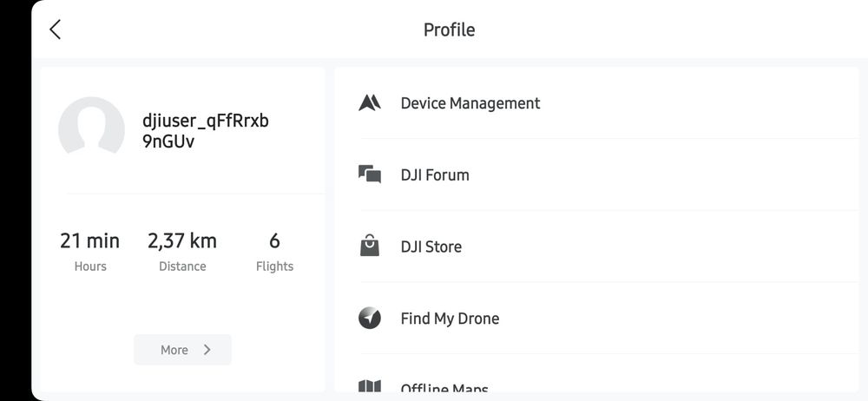Open the Device Management menu entry
The image size is (868, 401).
pyautogui.click(x=470, y=103)
